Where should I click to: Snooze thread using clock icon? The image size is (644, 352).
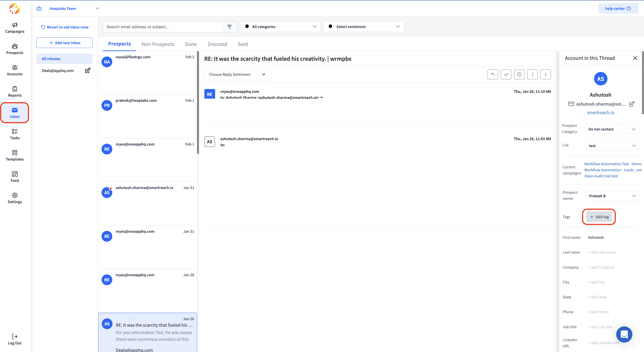coord(519,74)
